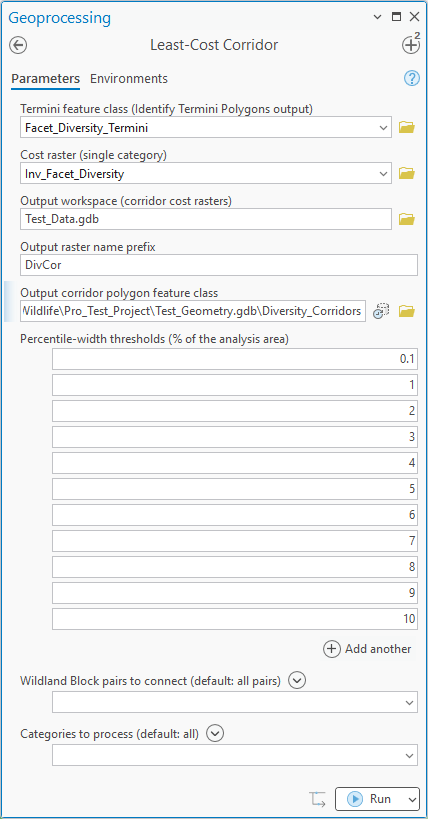Click the batch/model connector icon near Run
Viewport: 428px width, 819px height.
pyautogui.click(x=317, y=799)
